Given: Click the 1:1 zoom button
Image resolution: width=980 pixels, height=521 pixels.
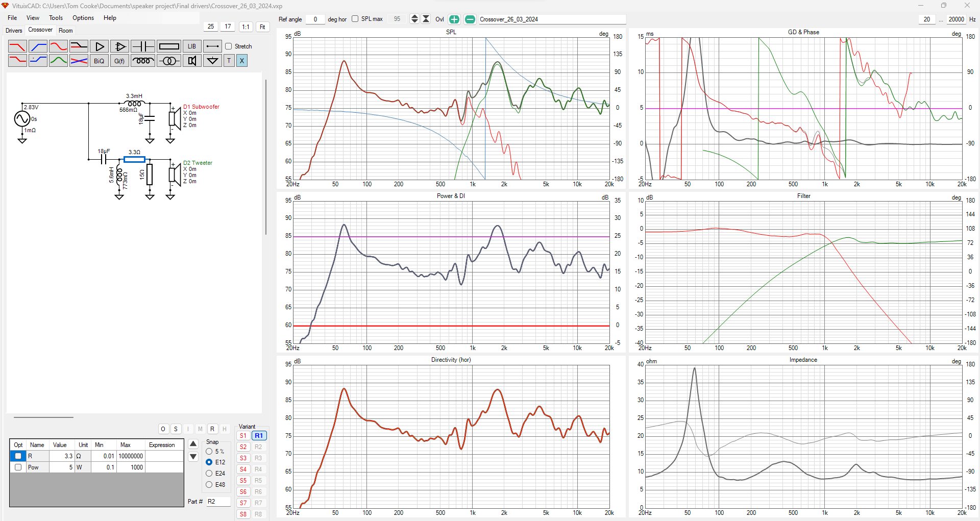Looking at the screenshot, I should tap(246, 27).
